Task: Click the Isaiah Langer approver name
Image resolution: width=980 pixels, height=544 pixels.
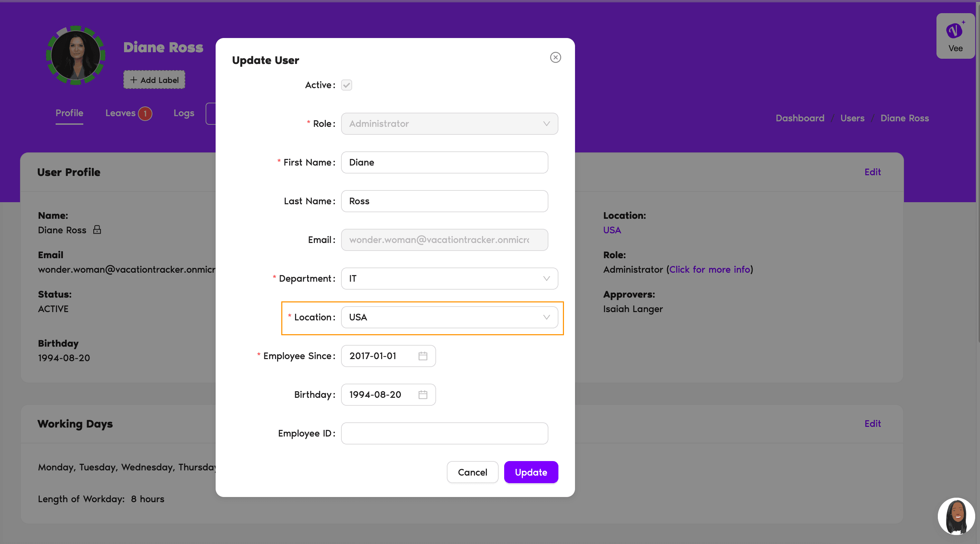Action: pyautogui.click(x=633, y=309)
